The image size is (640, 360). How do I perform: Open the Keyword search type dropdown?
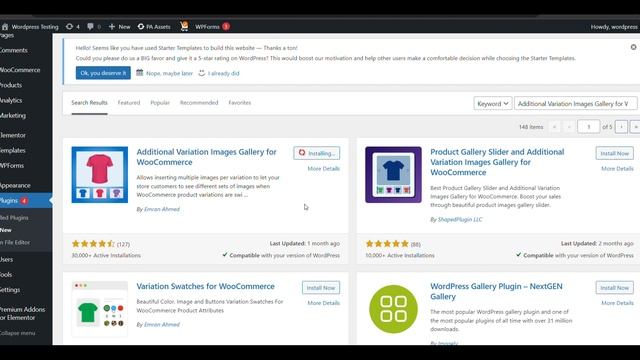tap(493, 104)
